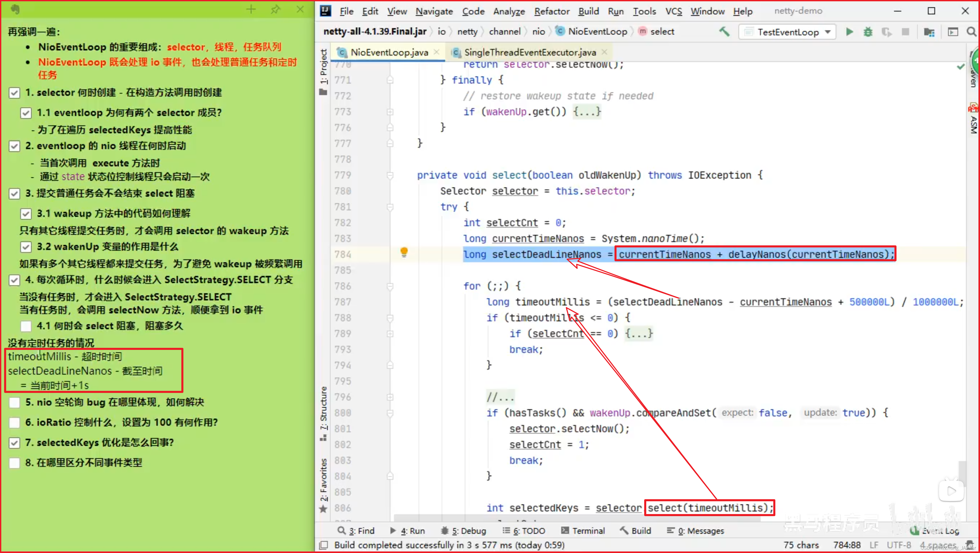Click the NioEventLoop class icon in breadcrumb

[560, 31]
